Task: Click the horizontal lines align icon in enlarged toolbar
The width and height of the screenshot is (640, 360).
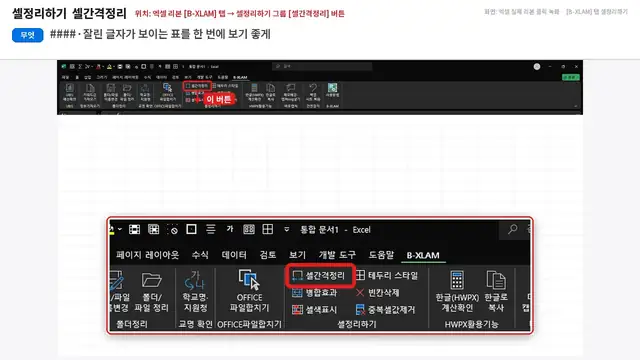Action: point(211,229)
